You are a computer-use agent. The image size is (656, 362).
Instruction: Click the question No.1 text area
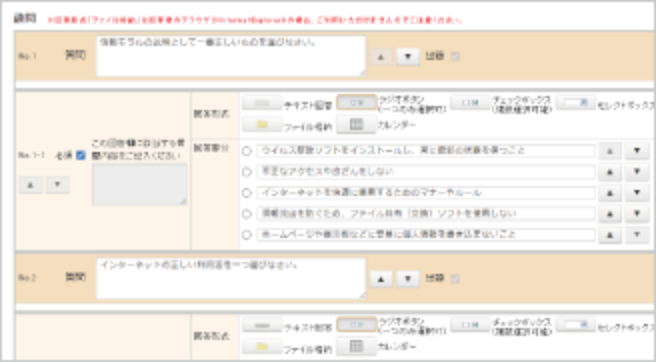[231, 56]
